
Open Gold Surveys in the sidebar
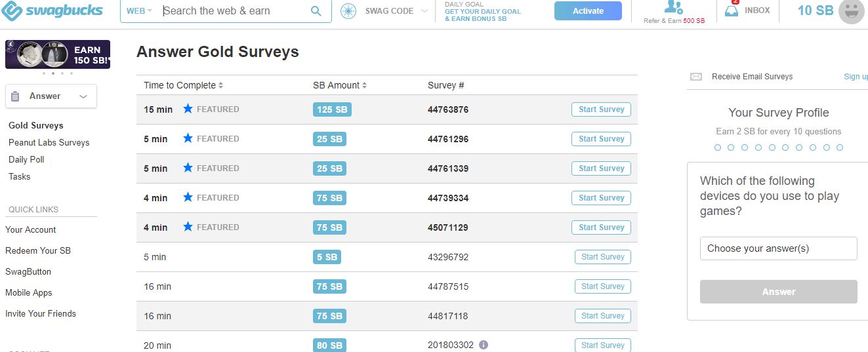pyautogui.click(x=36, y=125)
